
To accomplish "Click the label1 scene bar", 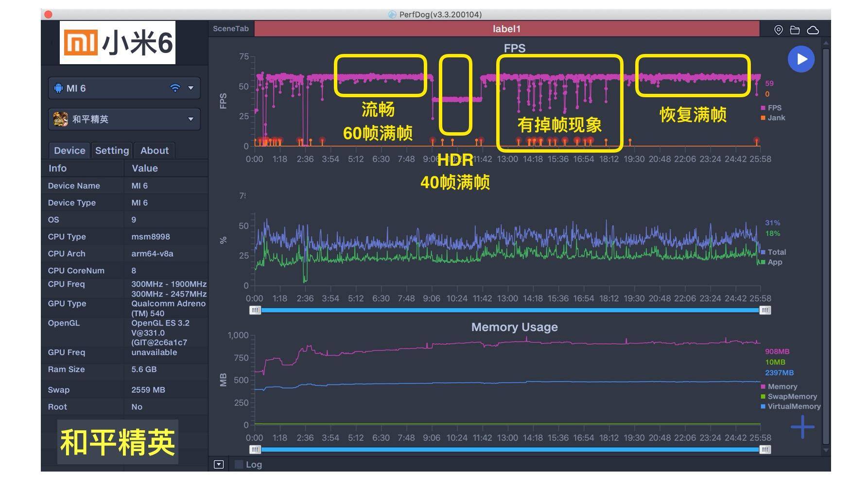I will pos(506,29).
